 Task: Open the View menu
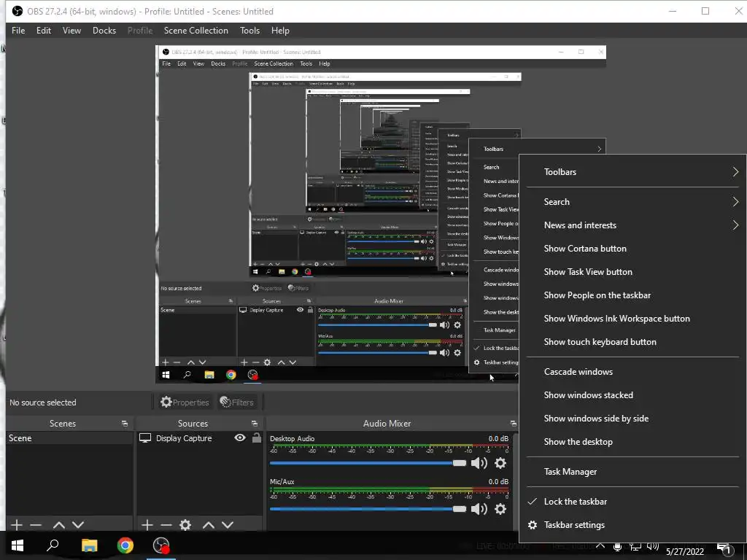71,31
